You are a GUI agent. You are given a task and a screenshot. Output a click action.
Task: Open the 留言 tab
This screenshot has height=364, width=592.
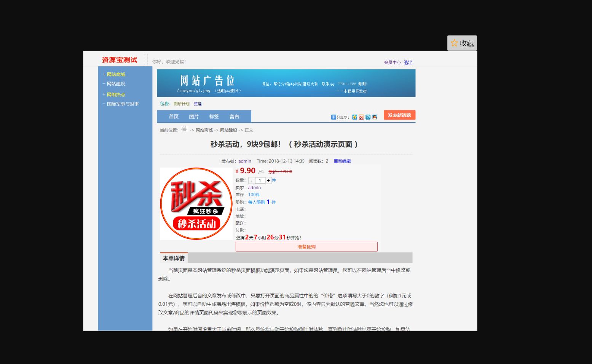(x=234, y=116)
